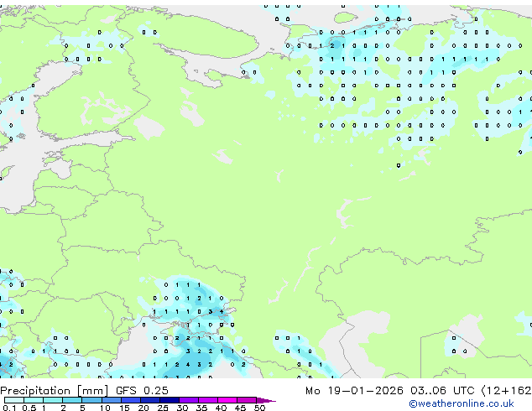Click the legend label '25'
The height and width of the screenshot is (411, 532).
pyautogui.click(x=163, y=408)
